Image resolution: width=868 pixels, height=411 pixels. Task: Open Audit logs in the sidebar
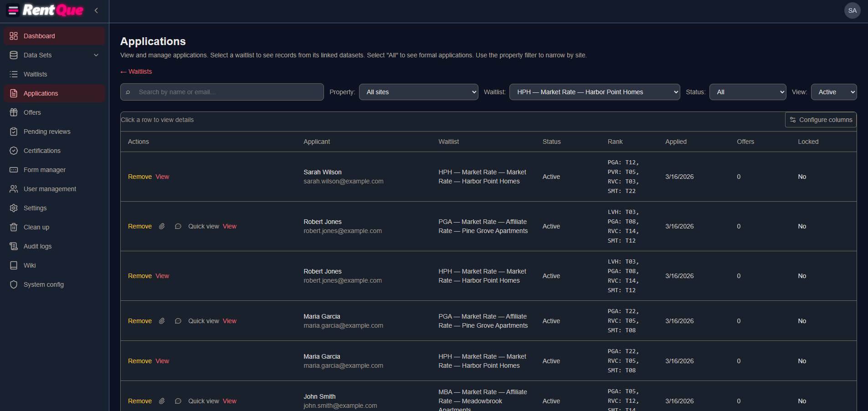[x=55, y=246]
